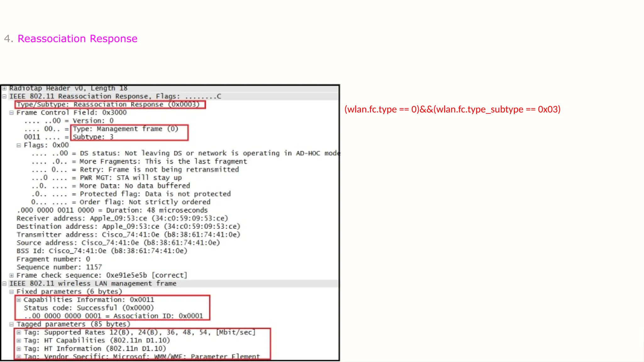This screenshot has width=644, height=362.
Task: Select the Status code: Successful row
Action: 89,308
